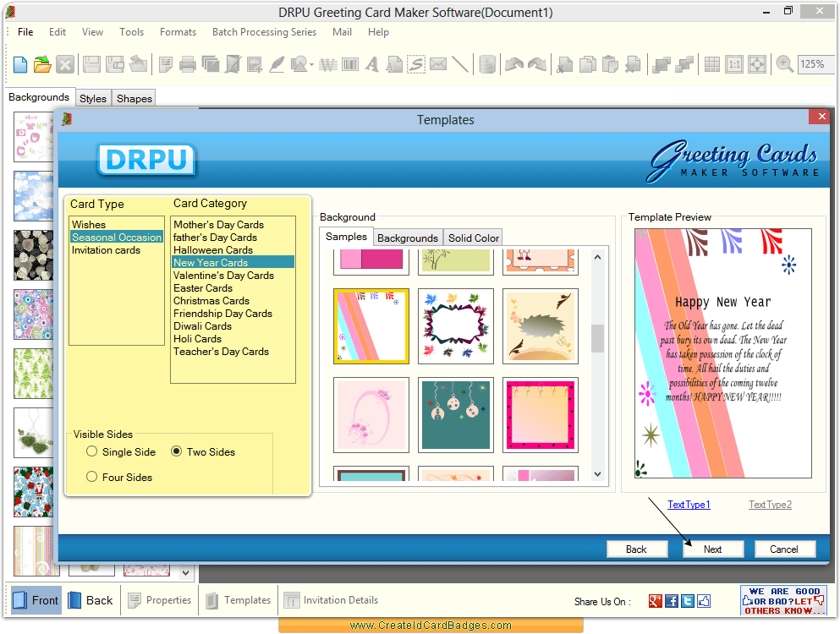Select the line drawing tool icon
840x634 pixels.
[459, 65]
